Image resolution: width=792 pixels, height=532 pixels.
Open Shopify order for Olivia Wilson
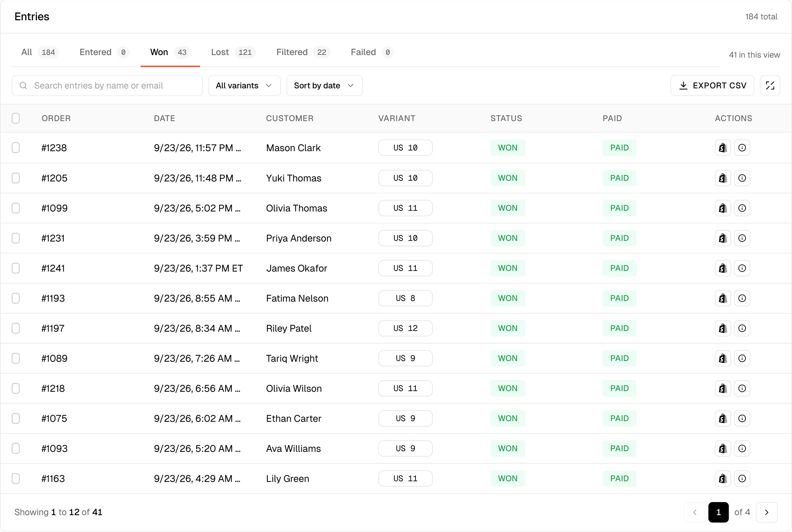723,388
